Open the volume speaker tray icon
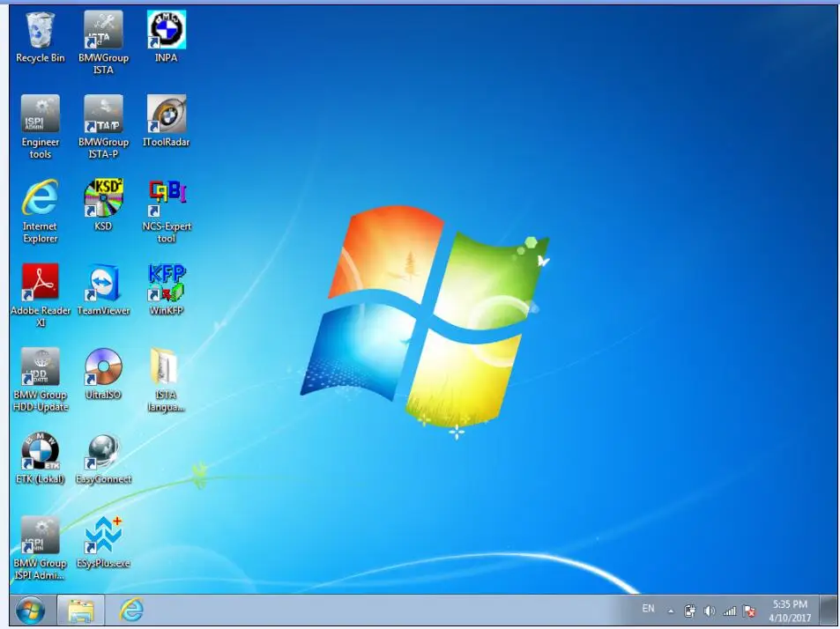The height and width of the screenshot is (629, 840). (x=710, y=610)
